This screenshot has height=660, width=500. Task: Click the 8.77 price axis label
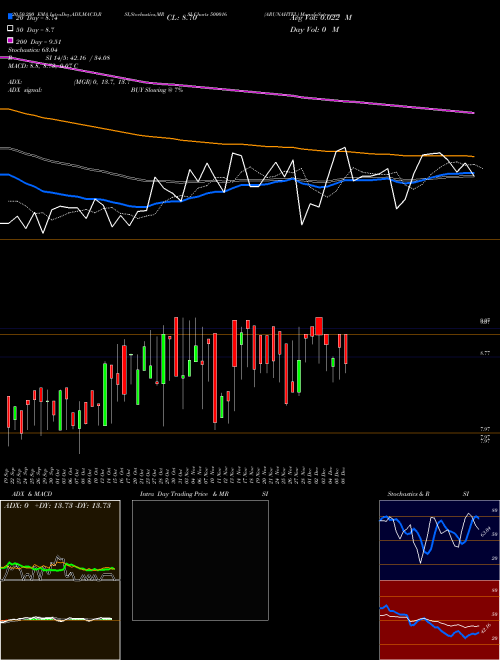(485, 353)
